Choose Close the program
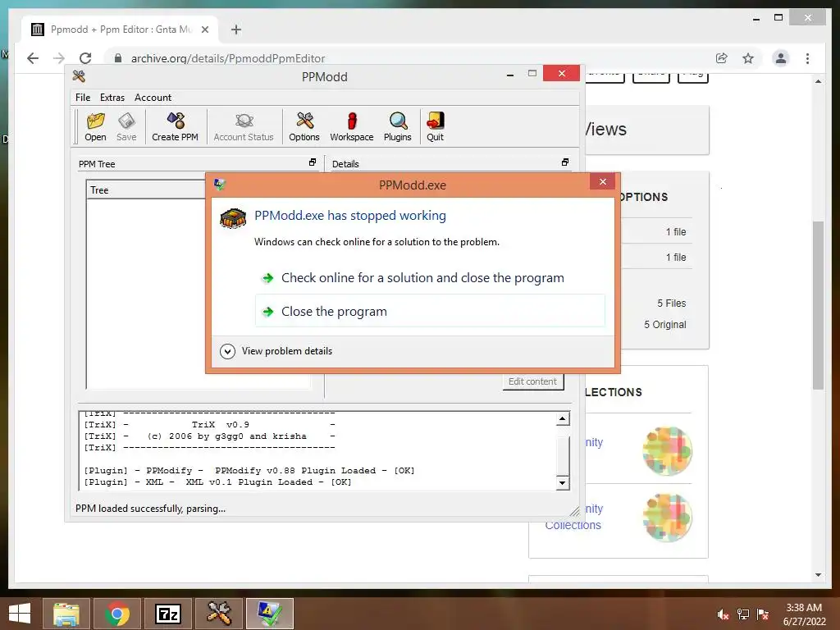Viewport: 840px width, 630px height. click(x=430, y=311)
